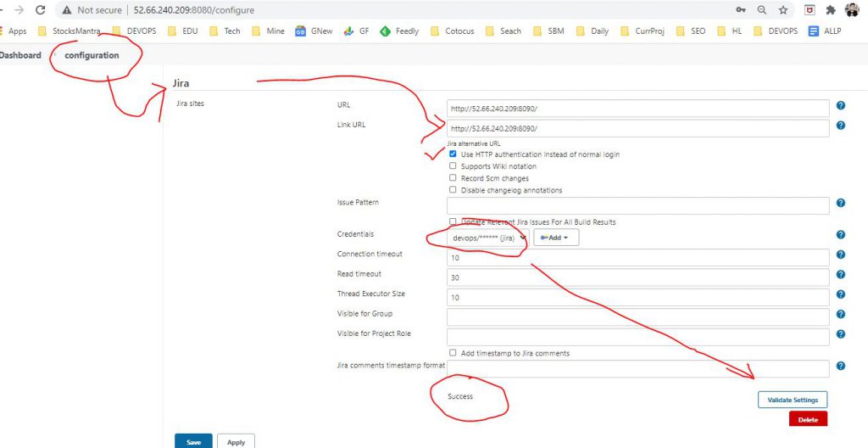The width and height of the screenshot is (868, 448).
Task: Click the Validate Settings button
Action: click(792, 400)
